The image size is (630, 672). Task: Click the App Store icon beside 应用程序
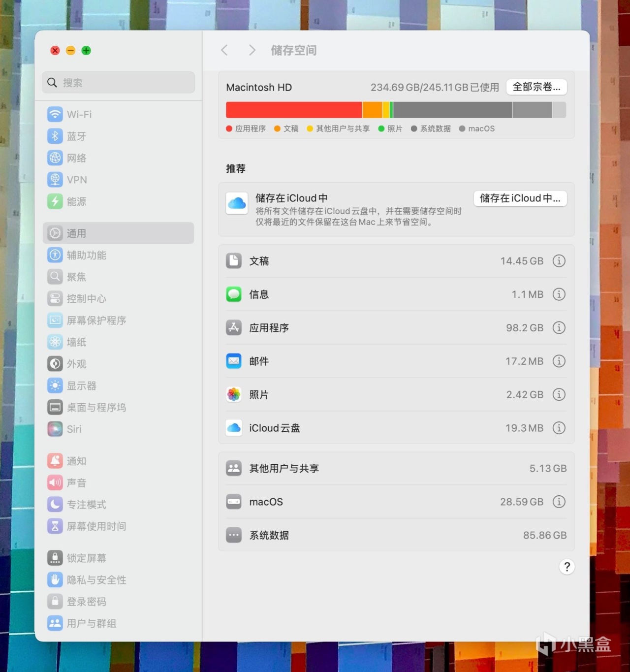coord(234,328)
